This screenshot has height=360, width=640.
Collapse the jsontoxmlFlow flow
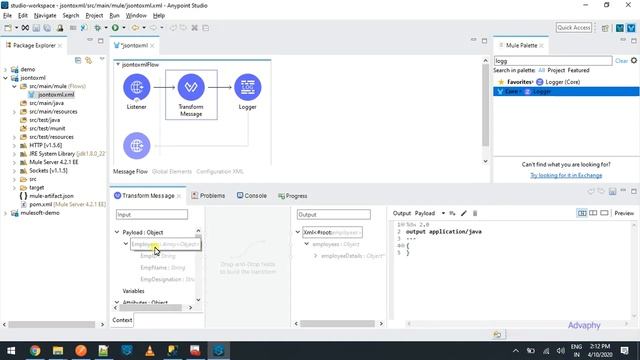118,64
